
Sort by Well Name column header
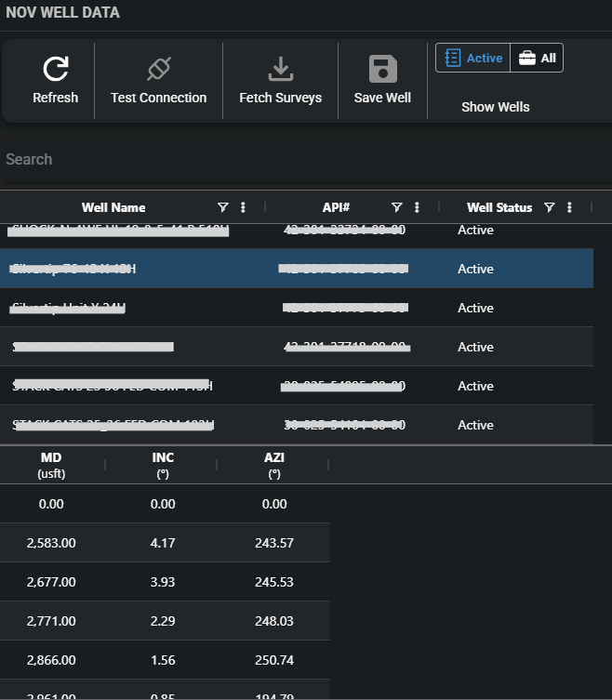tap(113, 207)
